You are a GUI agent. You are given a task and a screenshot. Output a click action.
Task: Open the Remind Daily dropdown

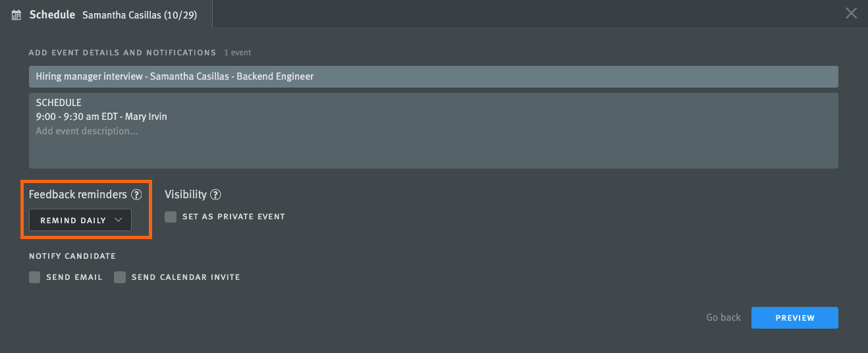coord(80,220)
